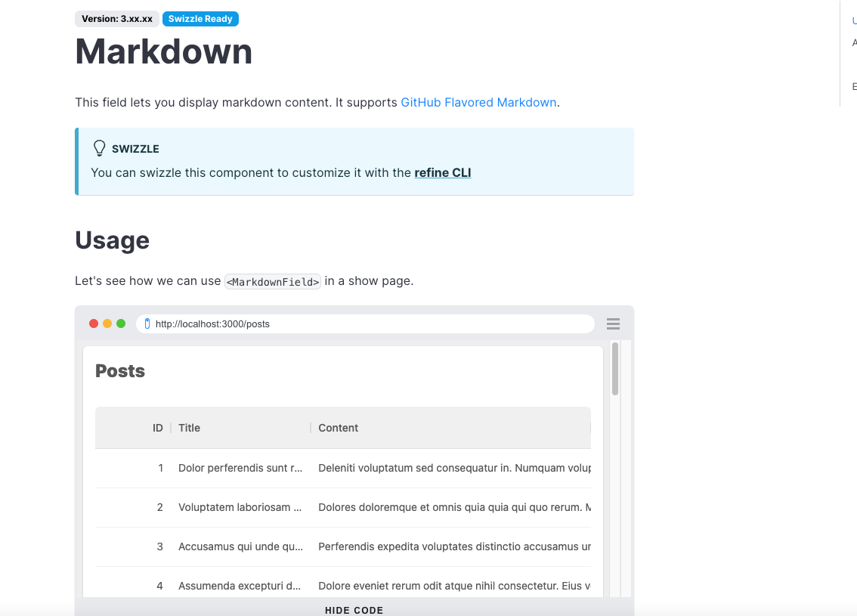
Task: Select the row titled Assumenda excepturi d...
Action: coord(342,583)
